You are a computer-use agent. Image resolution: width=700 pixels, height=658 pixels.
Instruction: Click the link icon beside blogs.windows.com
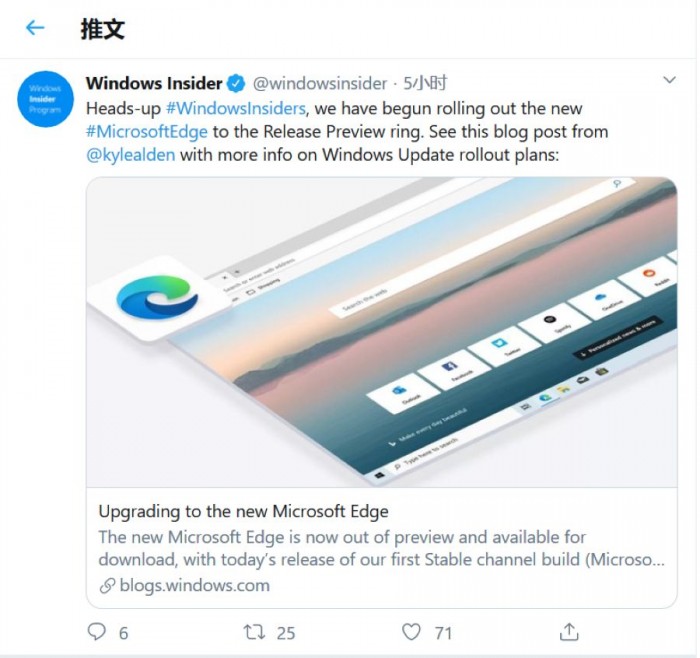(x=107, y=586)
